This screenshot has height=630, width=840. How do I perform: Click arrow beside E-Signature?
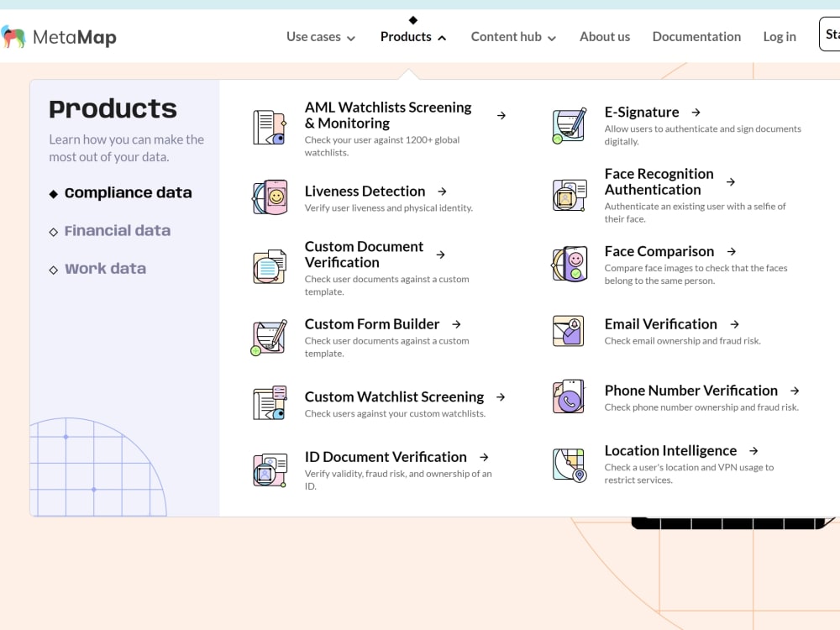pyautogui.click(x=696, y=112)
